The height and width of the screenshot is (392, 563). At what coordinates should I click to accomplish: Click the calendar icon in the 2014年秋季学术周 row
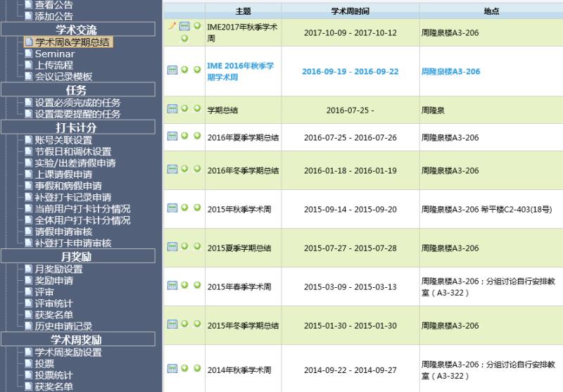tap(172, 369)
